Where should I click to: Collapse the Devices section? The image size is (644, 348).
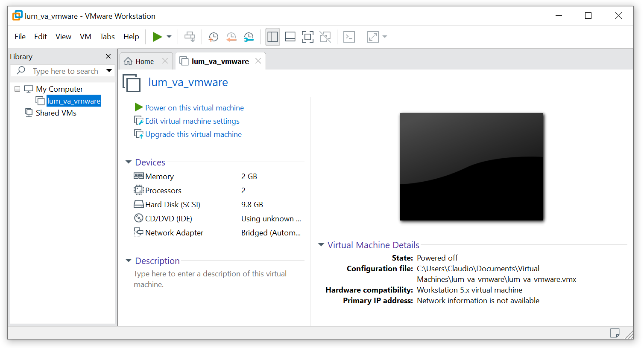click(129, 162)
